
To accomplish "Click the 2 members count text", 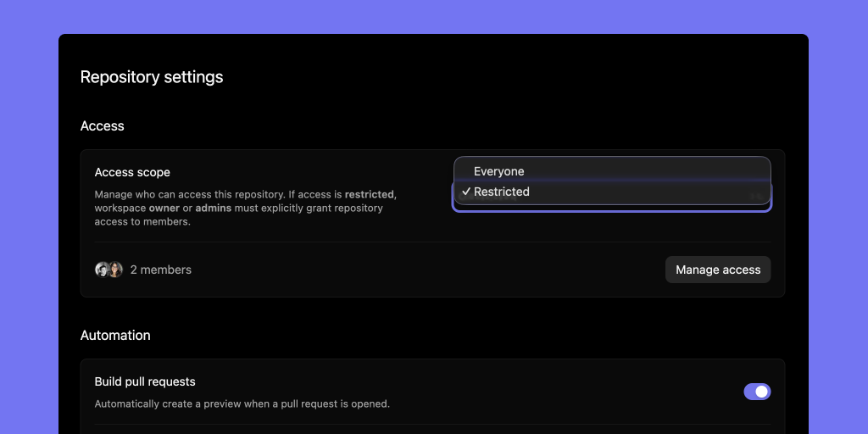I will [x=161, y=270].
